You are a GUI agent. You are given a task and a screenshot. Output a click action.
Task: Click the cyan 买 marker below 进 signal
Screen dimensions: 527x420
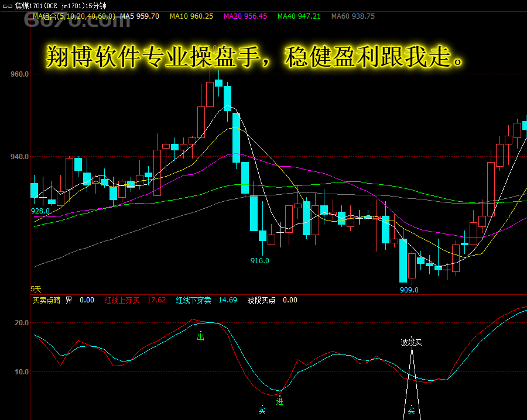[x=262, y=410]
